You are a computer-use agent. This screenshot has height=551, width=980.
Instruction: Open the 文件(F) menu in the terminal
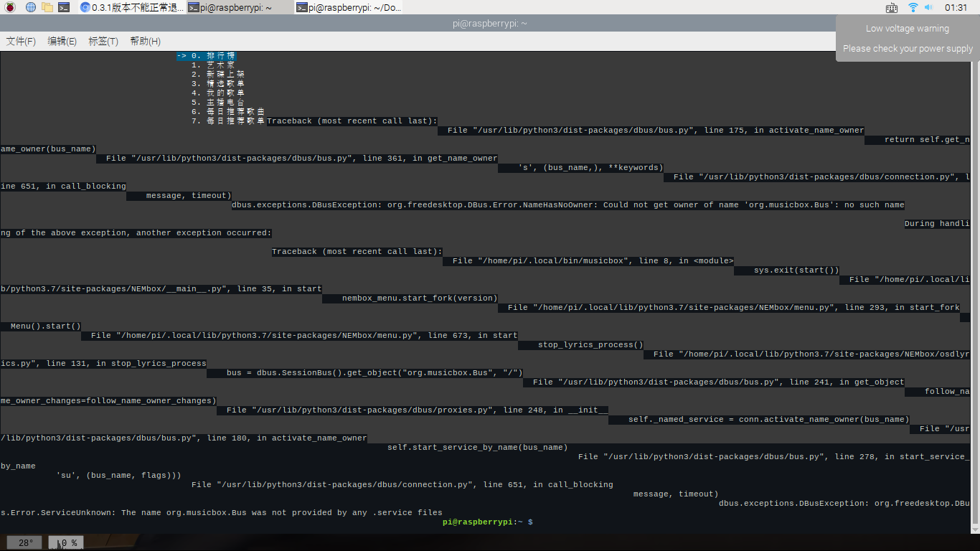click(x=19, y=41)
